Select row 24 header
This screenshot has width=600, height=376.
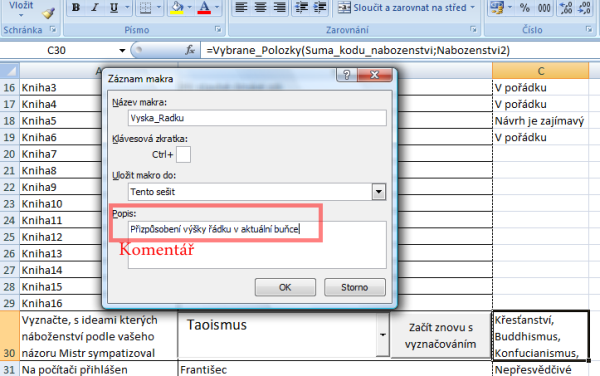tap(9, 220)
